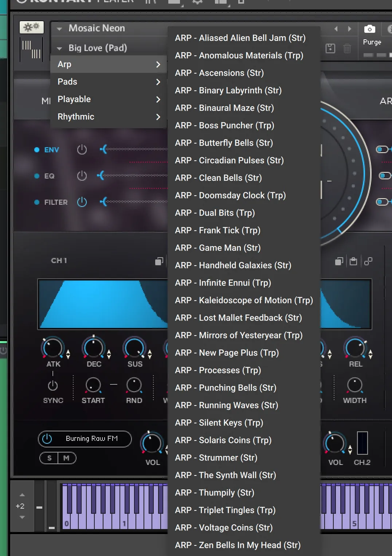Click the next preset right arrow
392x556 pixels.
tap(350, 29)
